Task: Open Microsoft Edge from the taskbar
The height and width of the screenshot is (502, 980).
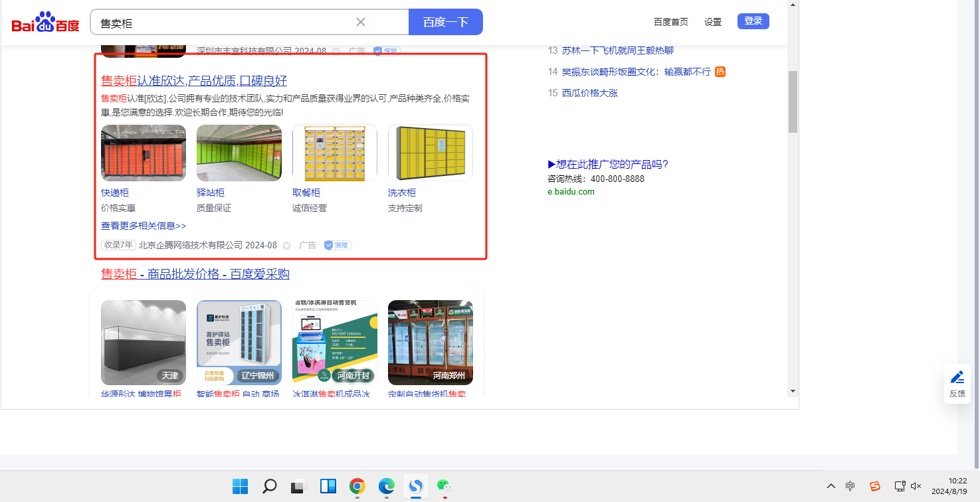Action: tap(387, 486)
